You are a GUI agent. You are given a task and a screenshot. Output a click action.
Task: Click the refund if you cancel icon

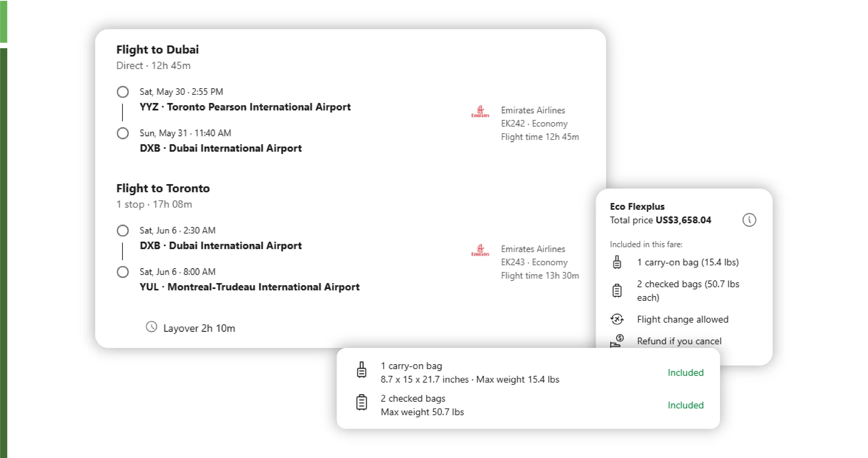pos(617,341)
